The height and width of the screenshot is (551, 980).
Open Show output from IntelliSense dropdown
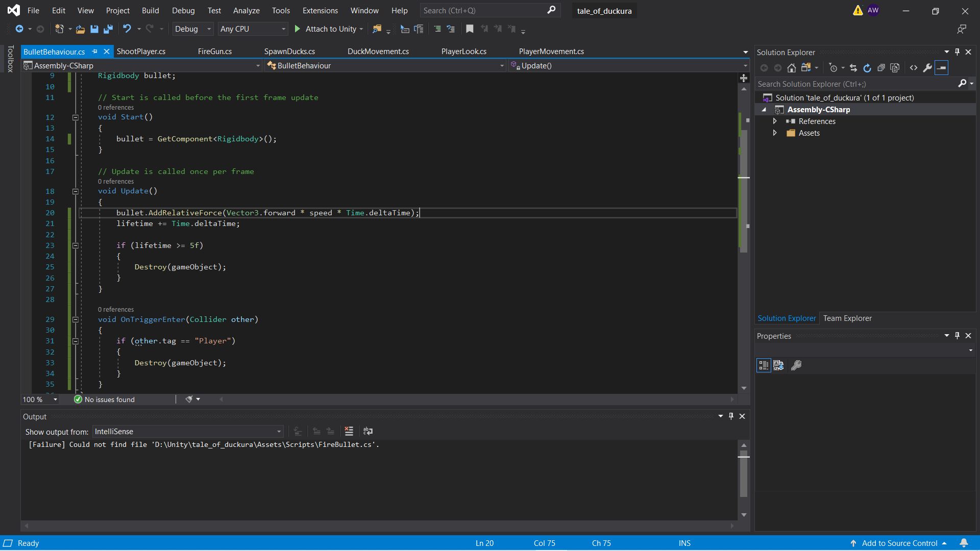point(188,432)
